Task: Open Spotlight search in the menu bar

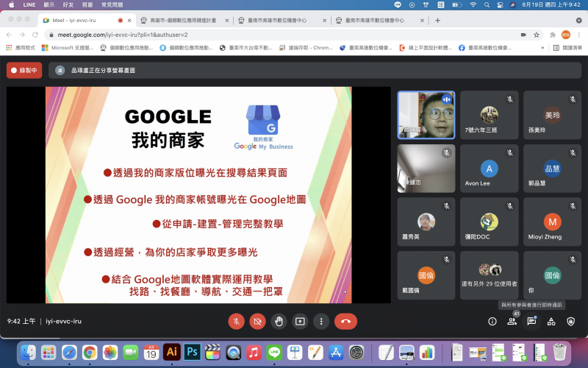Action: pos(487,5)
